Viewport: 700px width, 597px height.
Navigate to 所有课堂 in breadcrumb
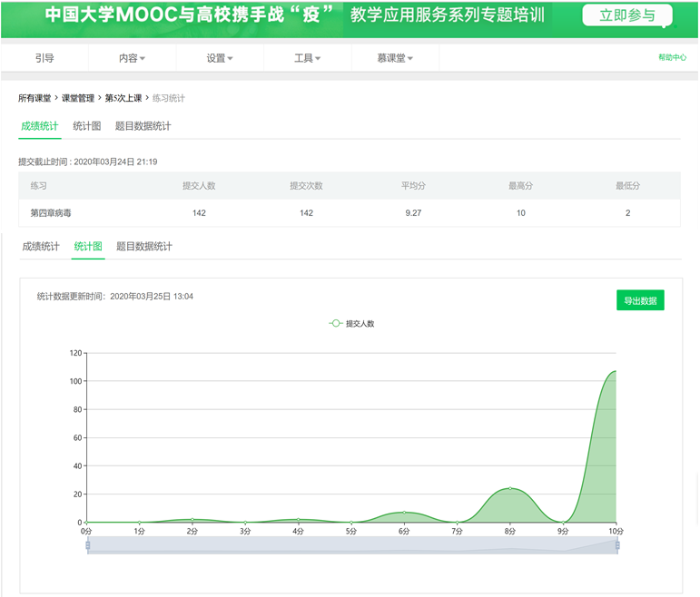coord(35,98)
